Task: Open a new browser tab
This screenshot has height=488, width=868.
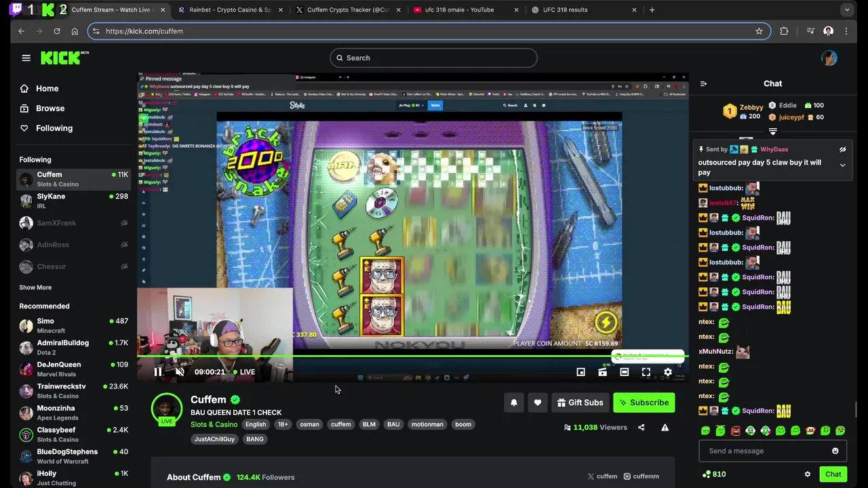Action: [652, 10]
